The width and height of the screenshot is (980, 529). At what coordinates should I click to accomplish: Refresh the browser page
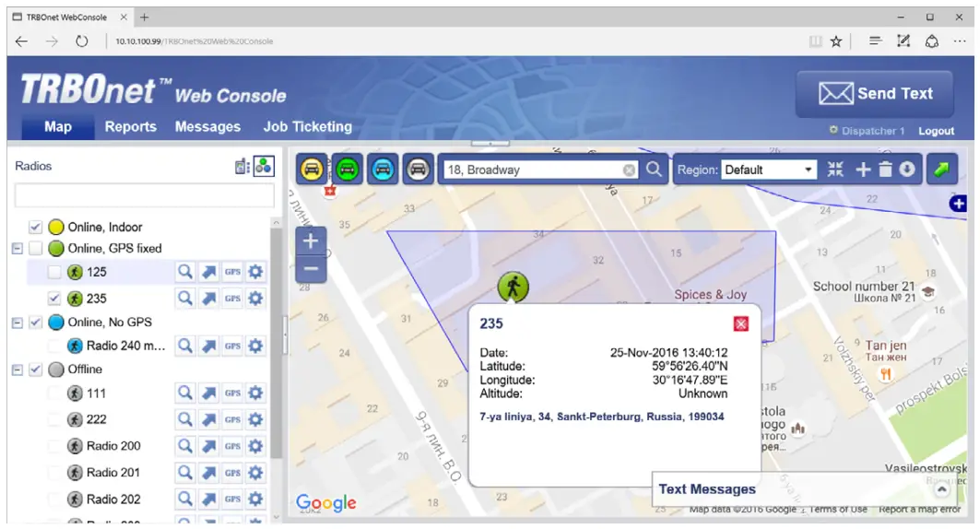pos(82,41)
